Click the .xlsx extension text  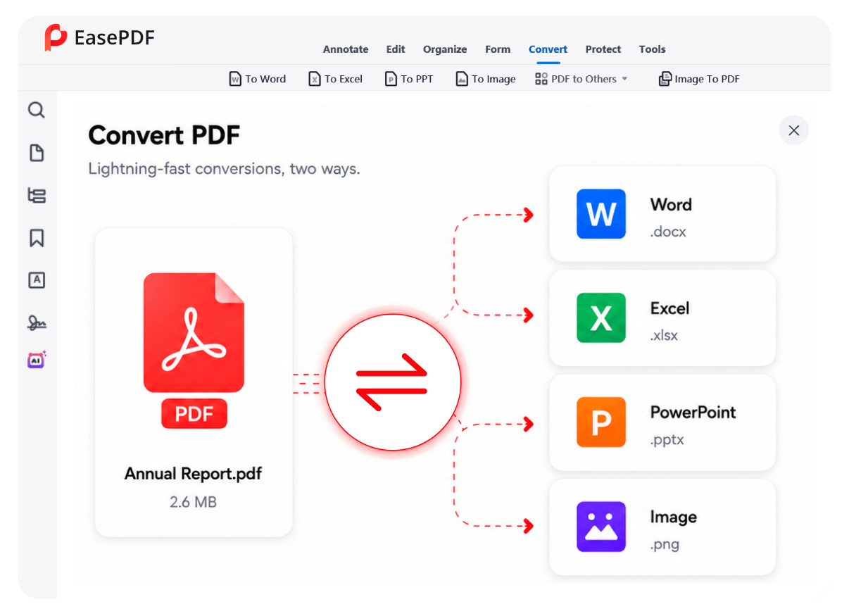665,336
